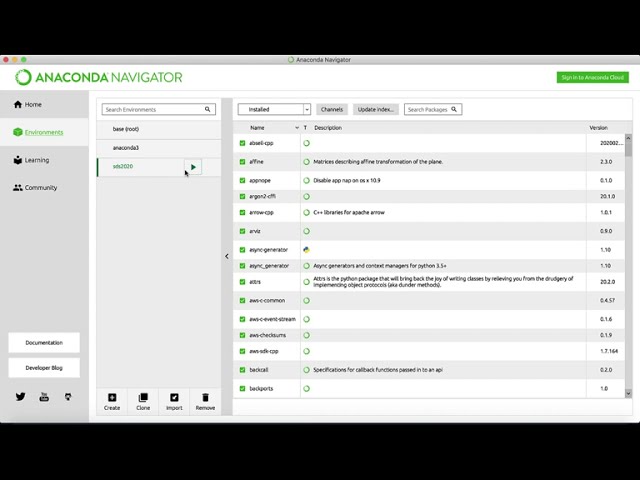Click the conda type icon for arrow-cpp
This screenshot has height=480, width=640.
click(x=307, y=212)
